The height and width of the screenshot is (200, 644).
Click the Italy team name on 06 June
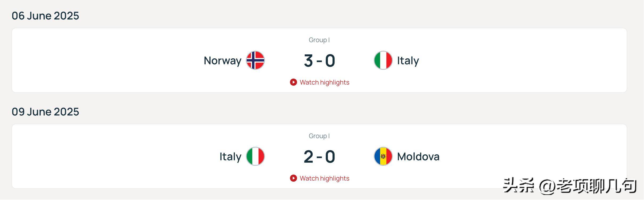(408, 61)
